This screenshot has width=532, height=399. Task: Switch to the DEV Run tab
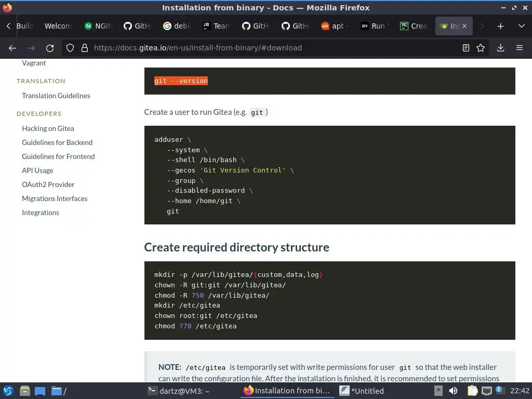point(374,26)
